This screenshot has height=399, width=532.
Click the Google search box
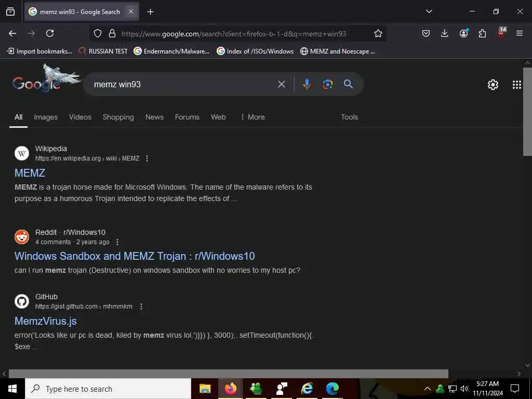point(183,84)
